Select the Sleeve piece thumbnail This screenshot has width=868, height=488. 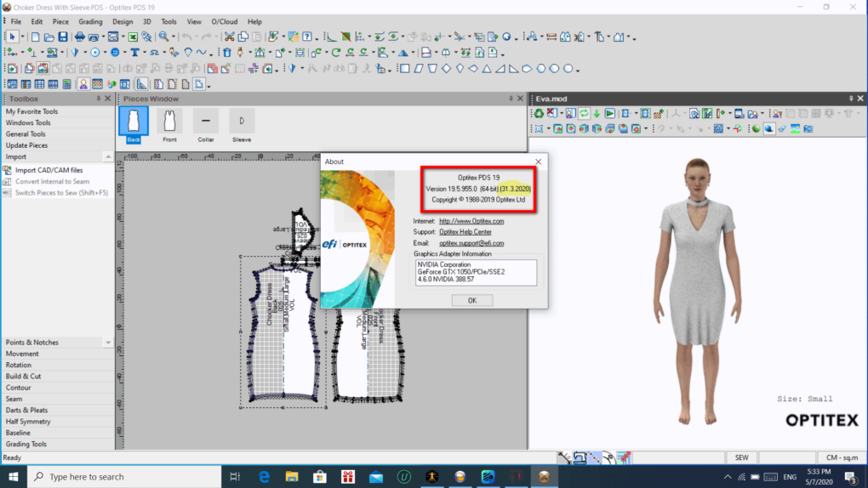(242, 124)
